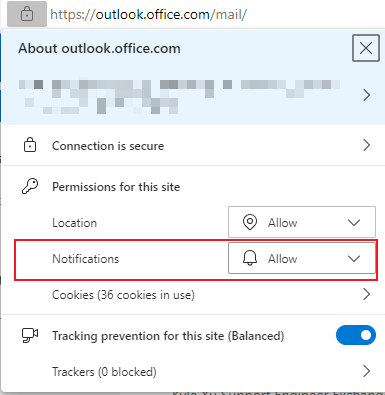Image resolution: width=385 pixels, height=395 pixels.
Task: Expand the Notifications dropdown chevron arrow
Action: [x=354, y=258]
